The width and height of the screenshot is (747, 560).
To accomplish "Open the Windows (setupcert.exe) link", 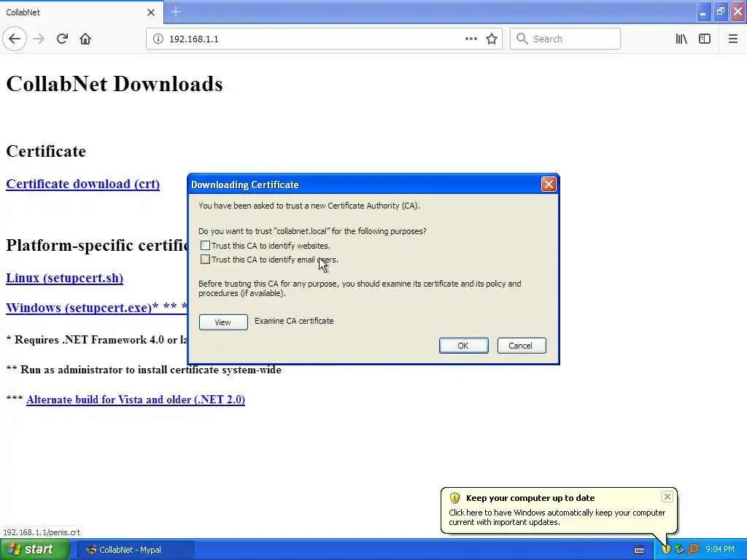I will coord(96,308).
